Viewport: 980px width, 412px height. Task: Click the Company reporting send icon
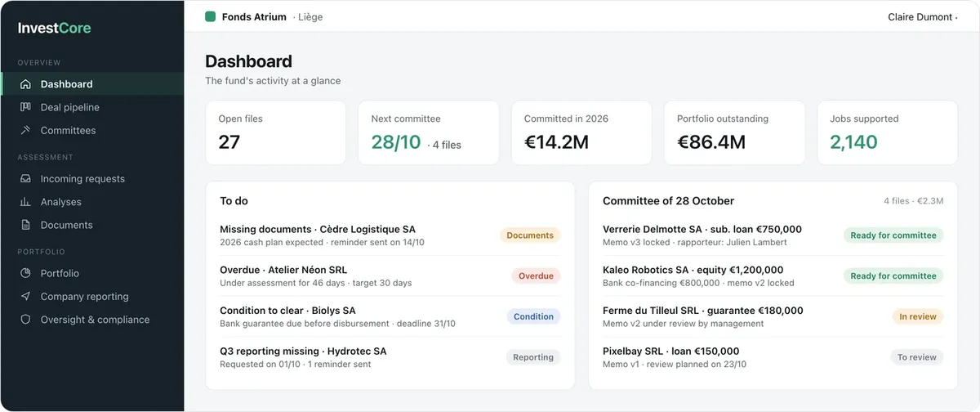coord(25,297)
